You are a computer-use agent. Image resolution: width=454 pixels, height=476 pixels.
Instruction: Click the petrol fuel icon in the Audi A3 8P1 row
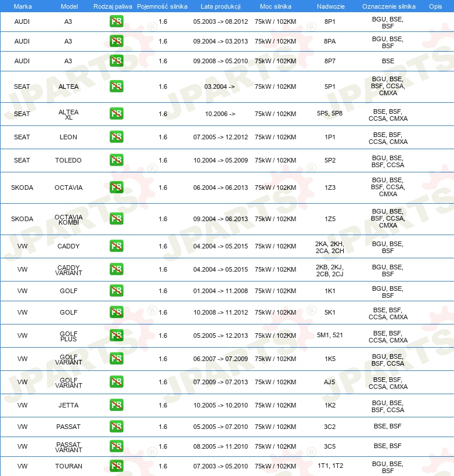116,21
